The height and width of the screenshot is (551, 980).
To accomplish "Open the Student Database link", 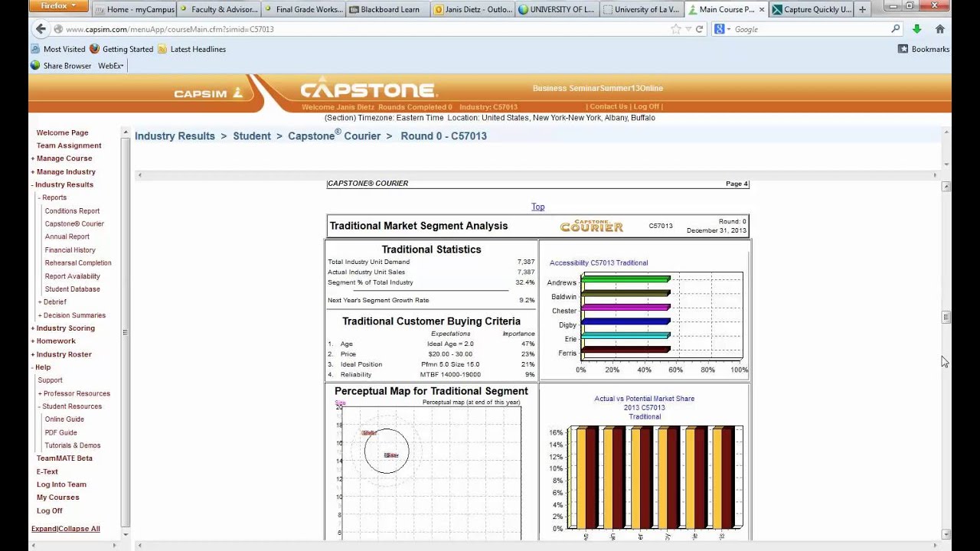I will 72,289.
